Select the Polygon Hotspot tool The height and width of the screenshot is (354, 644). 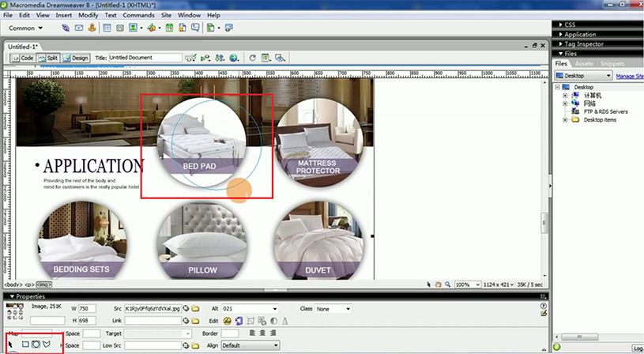(47, 345)
